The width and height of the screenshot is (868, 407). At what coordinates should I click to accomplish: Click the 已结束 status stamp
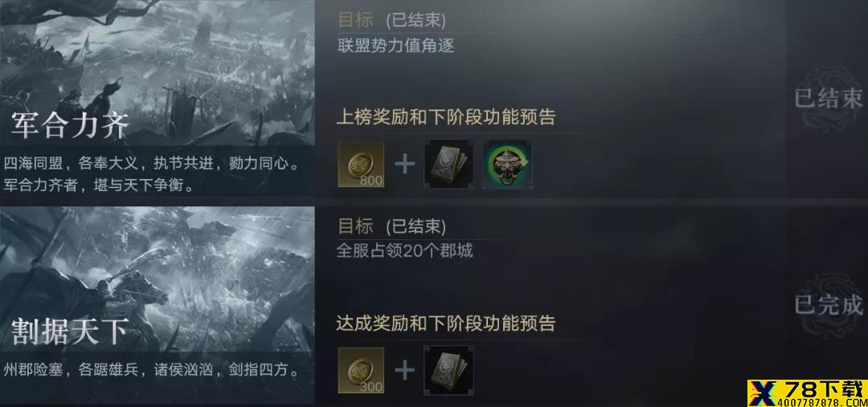(x=828, y=99)
